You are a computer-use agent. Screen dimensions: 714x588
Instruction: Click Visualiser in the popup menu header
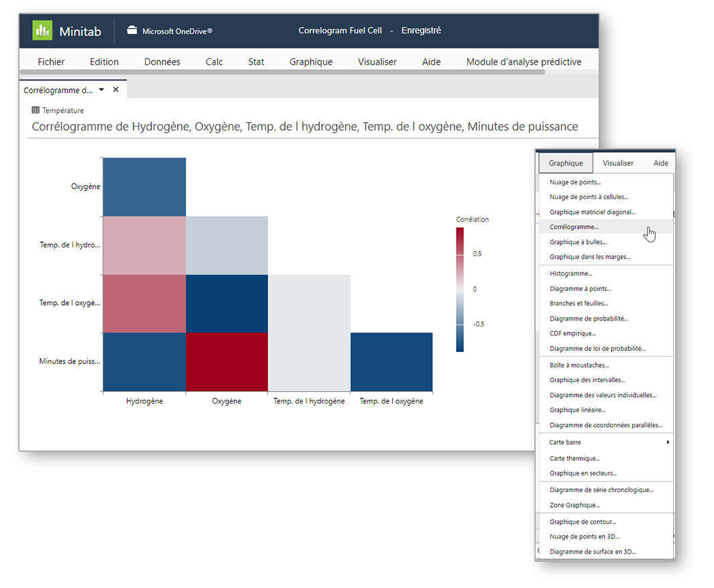(x=618, y=163)
